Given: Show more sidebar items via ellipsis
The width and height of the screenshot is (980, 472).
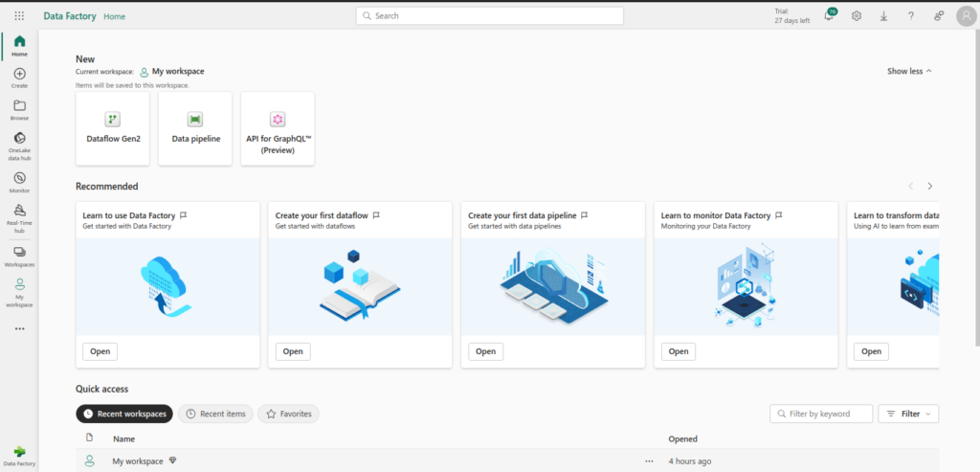Looking at the screenshot, I should pyautogui.click(x=19, y=328).
